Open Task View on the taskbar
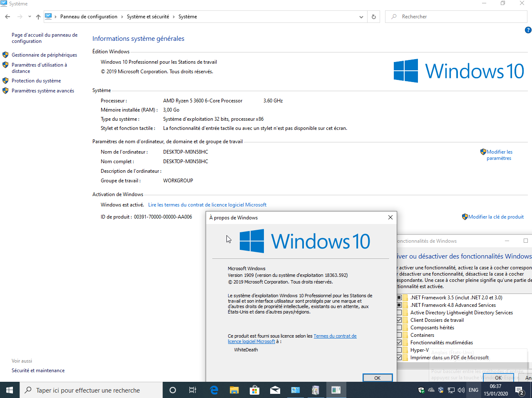 (193, 390)
